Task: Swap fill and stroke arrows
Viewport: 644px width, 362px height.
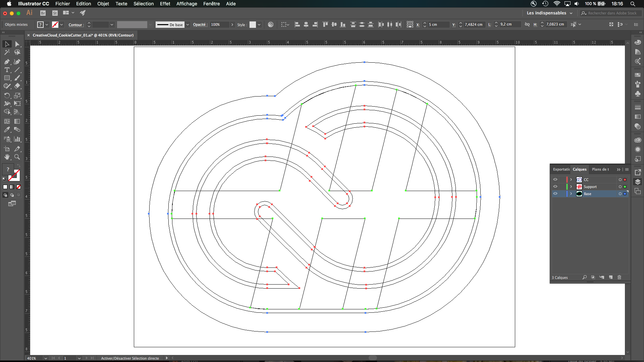Action: tap(19, 166)
